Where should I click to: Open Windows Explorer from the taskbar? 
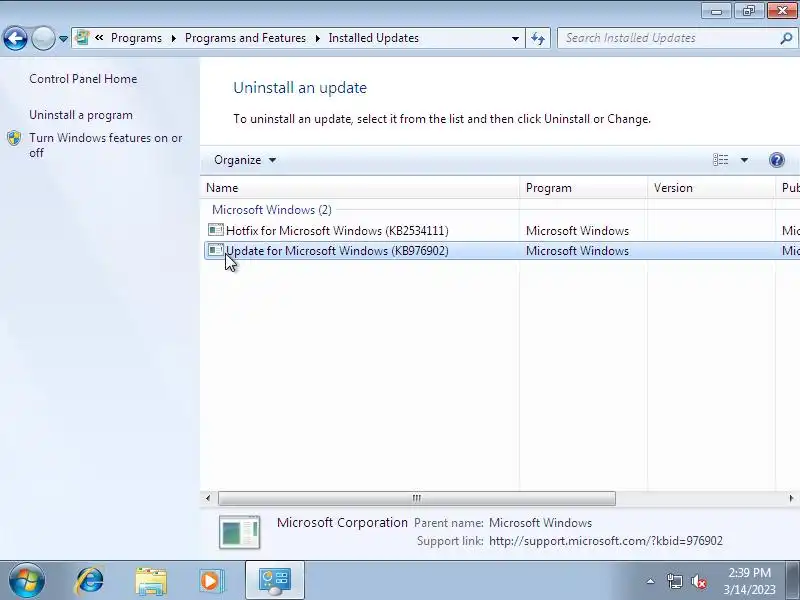(151, 581)
